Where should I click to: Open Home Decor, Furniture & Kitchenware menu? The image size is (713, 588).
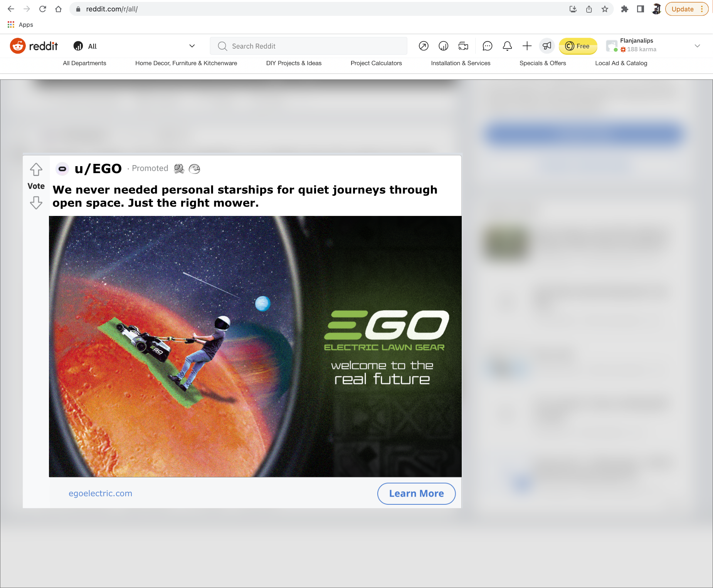[186, 63]
